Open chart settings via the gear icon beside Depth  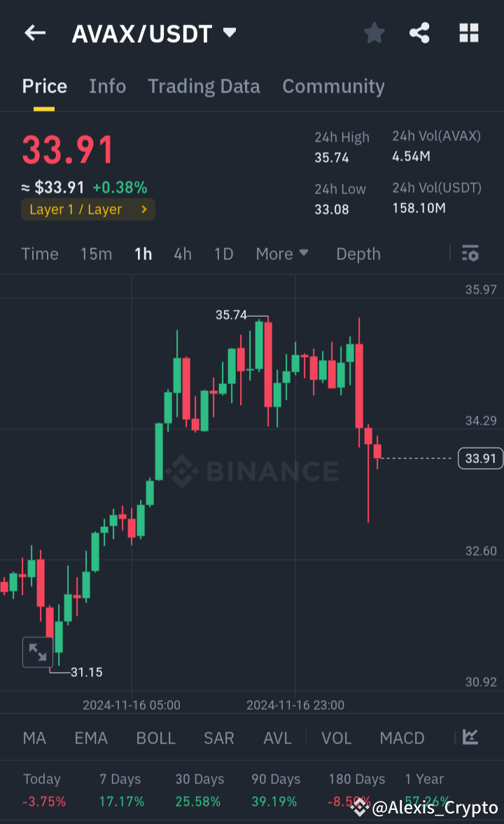[x=470, y=254]
